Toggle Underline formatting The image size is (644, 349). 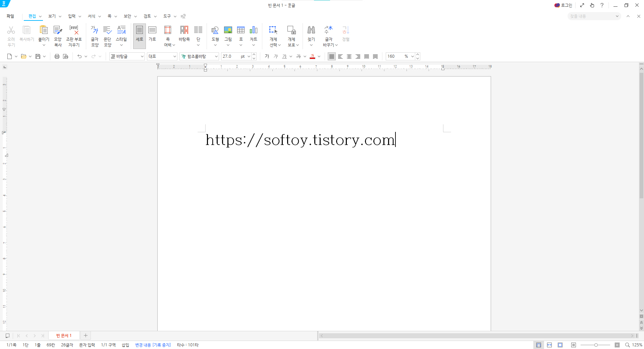[284, 56]
